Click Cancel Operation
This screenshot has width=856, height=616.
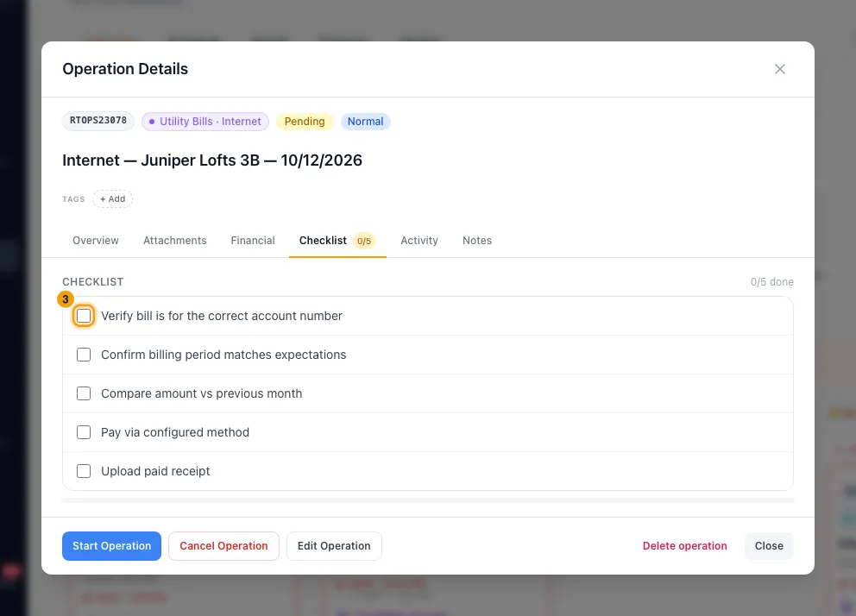pyautogui.click(x=223, y=546)
